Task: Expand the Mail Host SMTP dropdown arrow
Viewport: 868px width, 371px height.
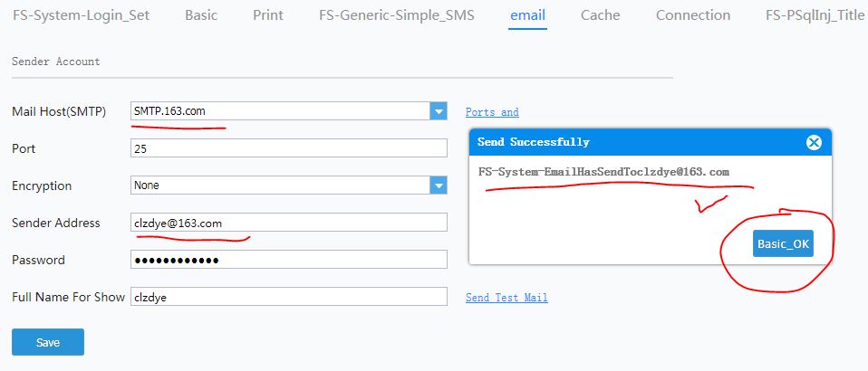Action: point(439,111)
